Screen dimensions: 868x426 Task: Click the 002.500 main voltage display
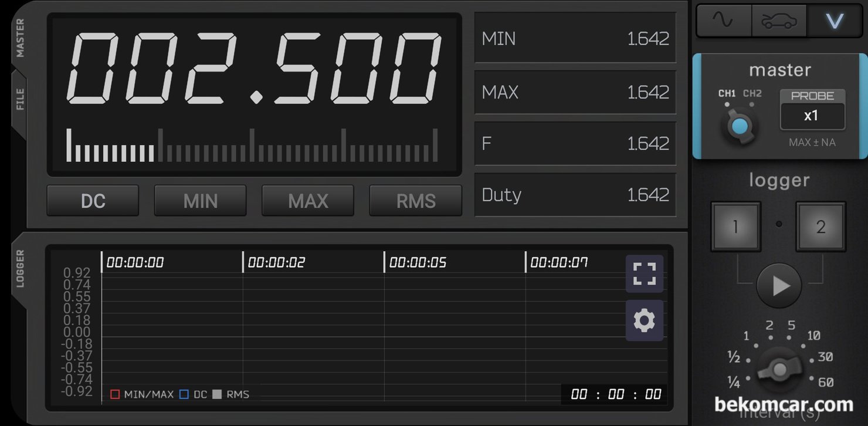click(x=255, y=69)
